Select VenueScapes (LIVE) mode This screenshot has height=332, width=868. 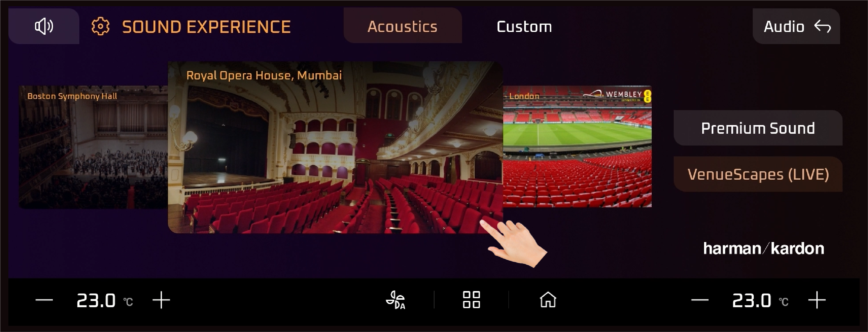pos(758,174)
